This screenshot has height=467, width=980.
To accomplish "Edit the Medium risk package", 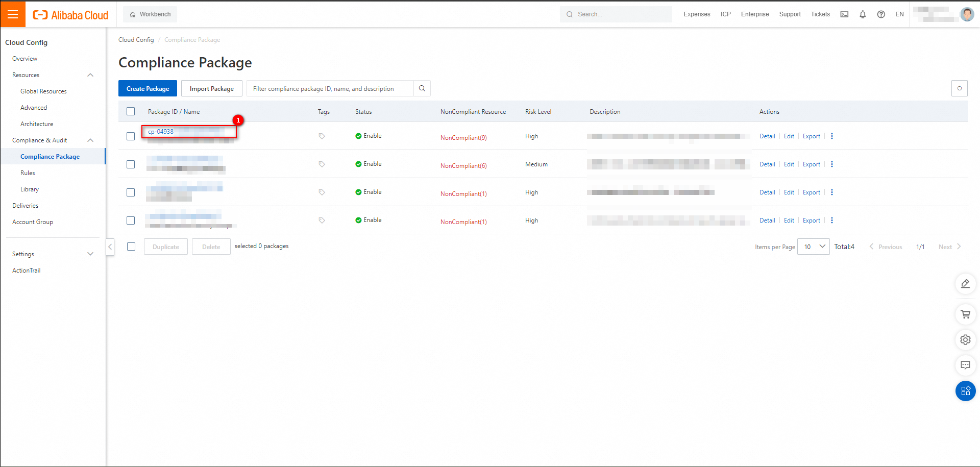I will click(x=789, y=164).
